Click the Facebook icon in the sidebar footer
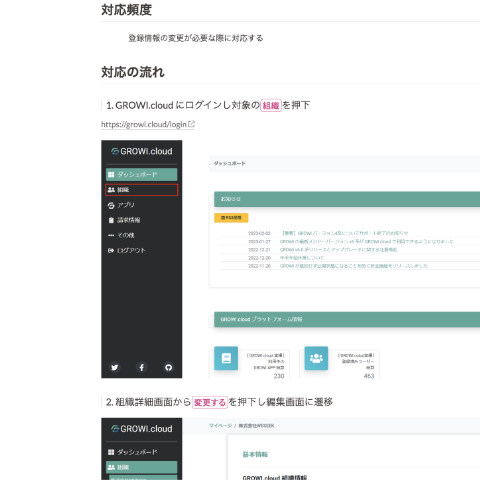The image size is (480, 480). click(142, 367)
